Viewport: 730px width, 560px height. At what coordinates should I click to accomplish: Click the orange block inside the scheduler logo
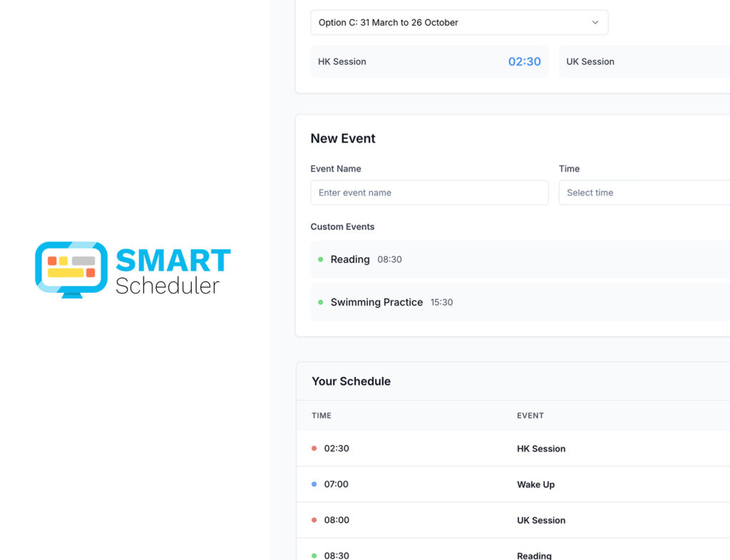tap(51, 261)
